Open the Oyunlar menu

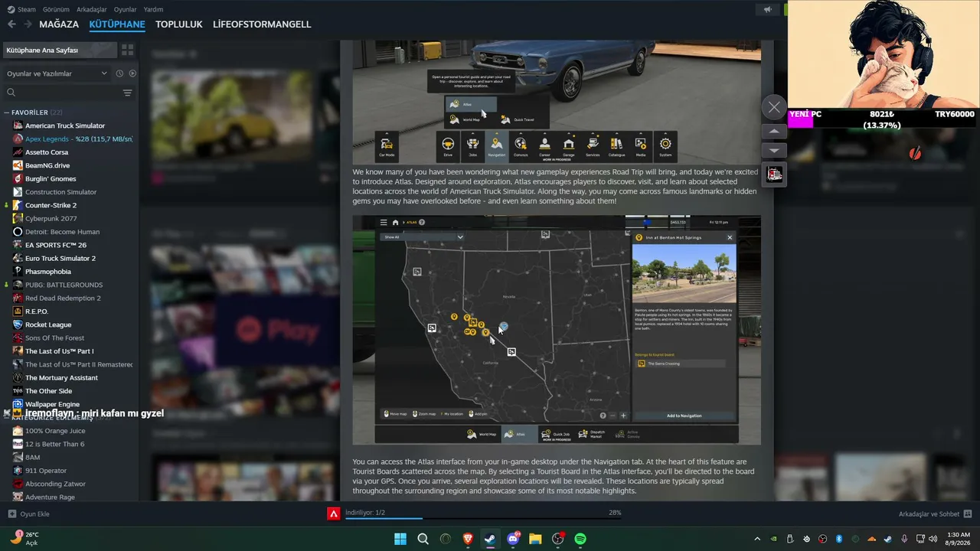point(125,9)
